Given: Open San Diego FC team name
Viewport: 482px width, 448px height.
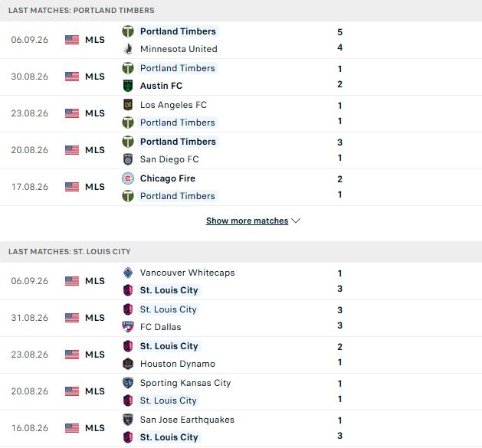Looking at the screenshot, I should pos(169,159).
